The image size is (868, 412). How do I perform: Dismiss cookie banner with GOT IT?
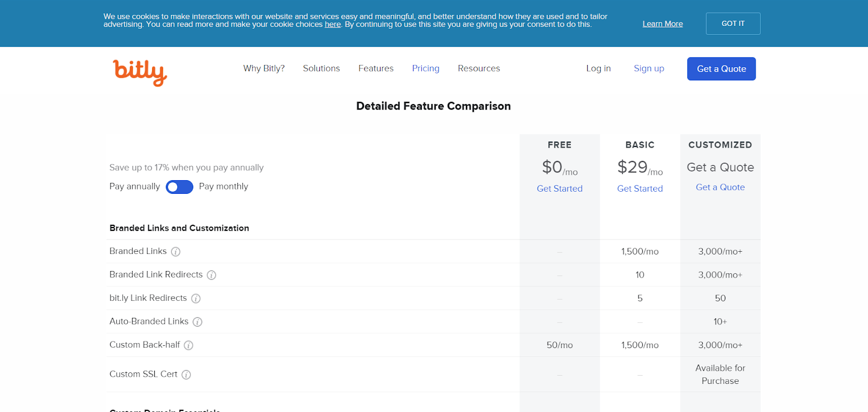(733, 24)
